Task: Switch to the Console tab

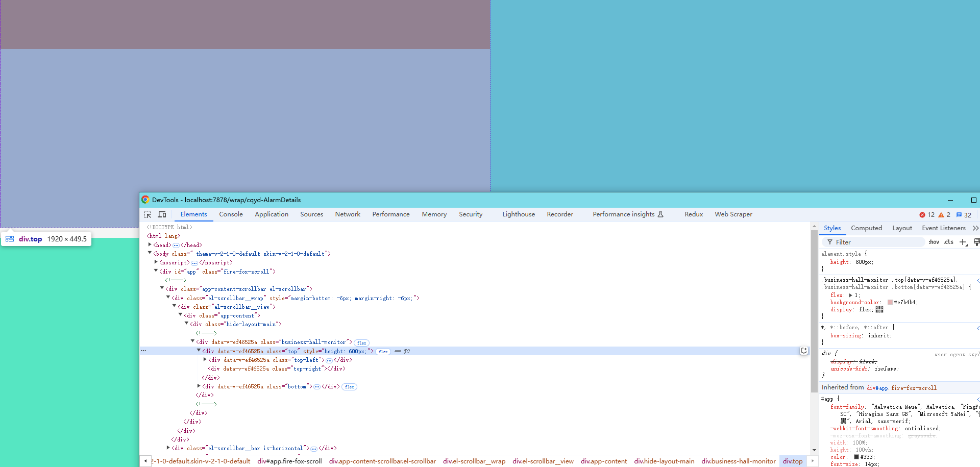Action: 231,214
